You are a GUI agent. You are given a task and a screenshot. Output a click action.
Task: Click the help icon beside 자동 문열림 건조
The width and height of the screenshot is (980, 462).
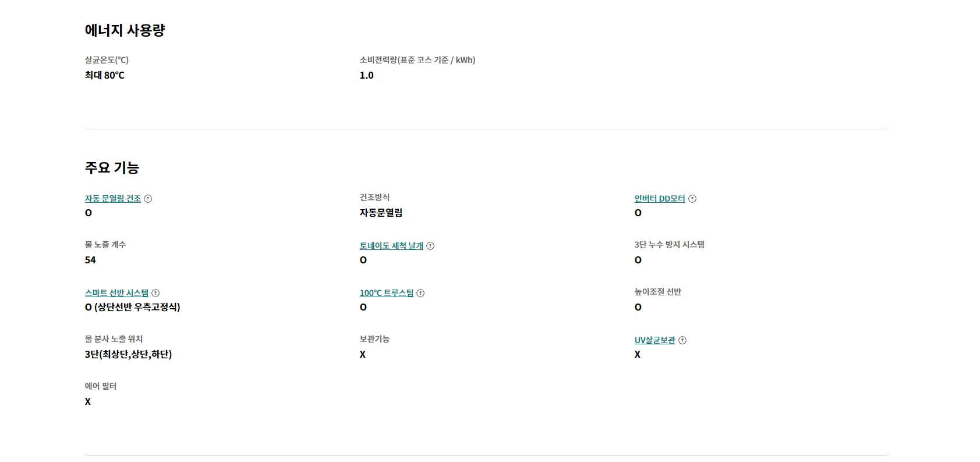(148, 199)
